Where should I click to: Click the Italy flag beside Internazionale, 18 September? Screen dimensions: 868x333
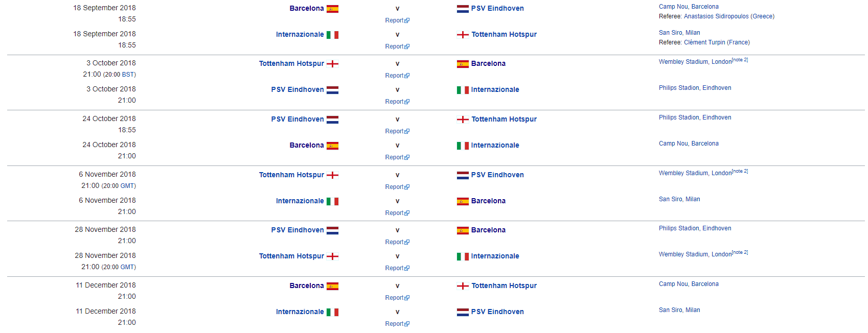tap(332, 35)
